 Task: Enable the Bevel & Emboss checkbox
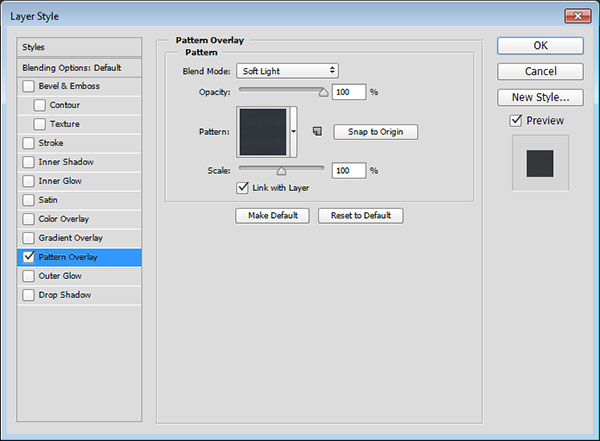28,86
